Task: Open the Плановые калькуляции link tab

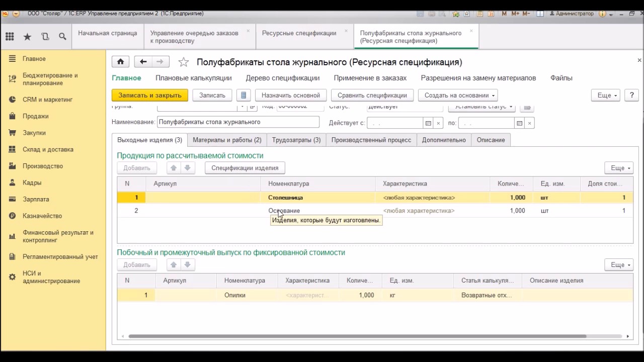Action: pyautogui.click(x=194, y=78)
